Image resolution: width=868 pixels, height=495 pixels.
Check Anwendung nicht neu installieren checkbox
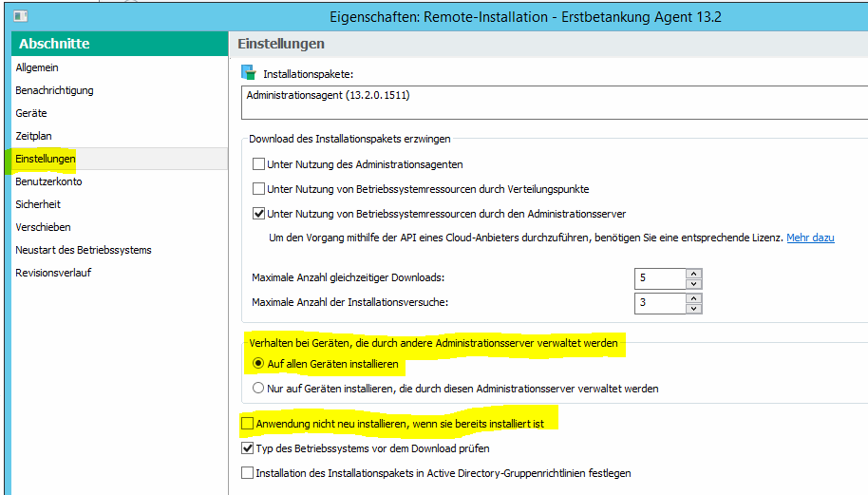(248, 424)
